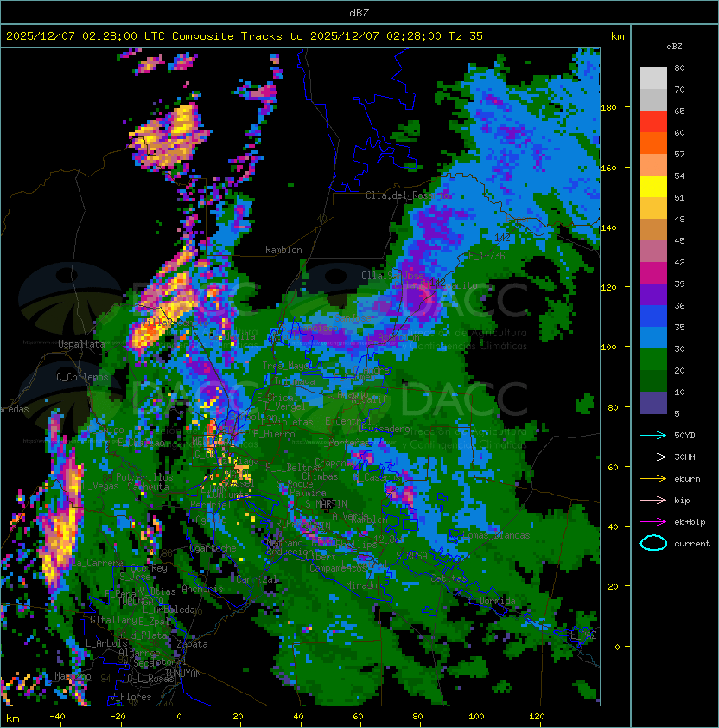
Task: Click the 'km' label at top right
Action: pos(617,36)
